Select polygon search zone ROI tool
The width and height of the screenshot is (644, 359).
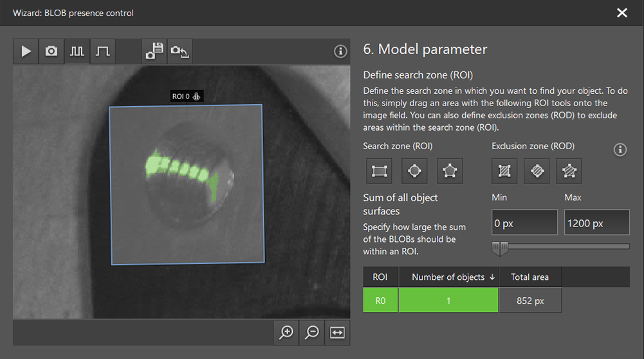pos(450,171)
